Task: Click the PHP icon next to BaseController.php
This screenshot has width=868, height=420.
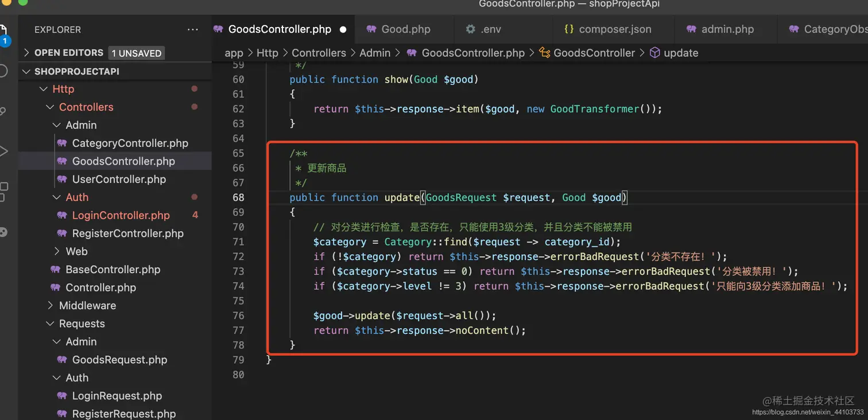Action: coord(55,269)
